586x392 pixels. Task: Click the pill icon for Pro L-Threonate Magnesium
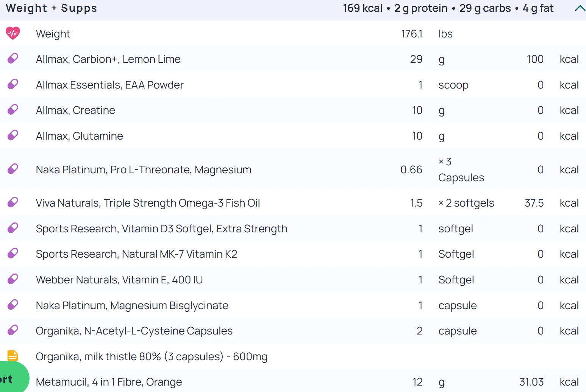13,169
